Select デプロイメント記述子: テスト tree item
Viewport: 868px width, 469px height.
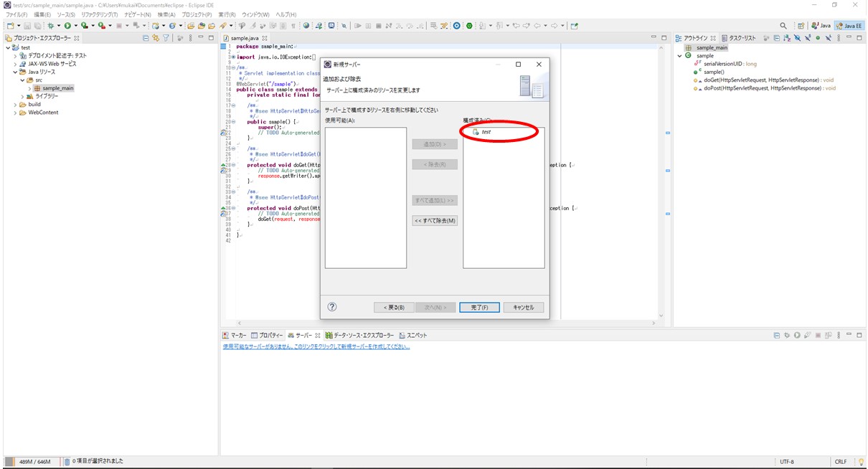tap(53, 55)
